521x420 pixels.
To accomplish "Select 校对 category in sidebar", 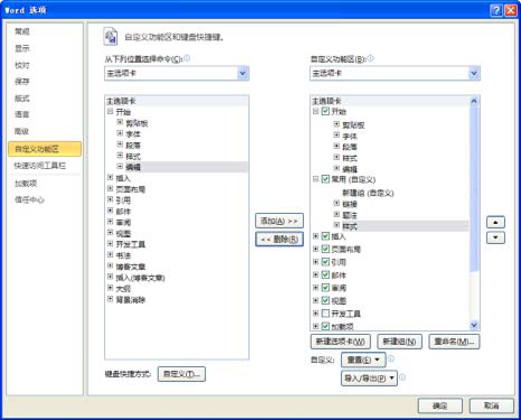I will 22,65.
